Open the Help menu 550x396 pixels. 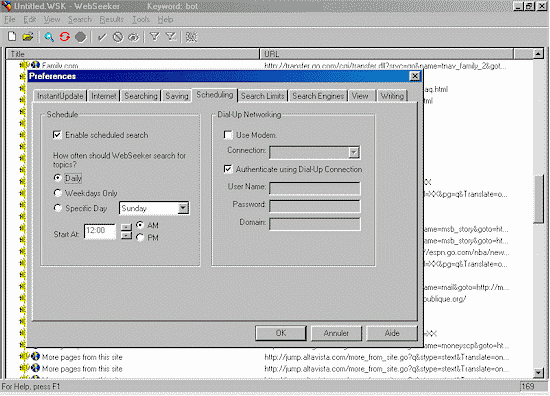[165, 20]
